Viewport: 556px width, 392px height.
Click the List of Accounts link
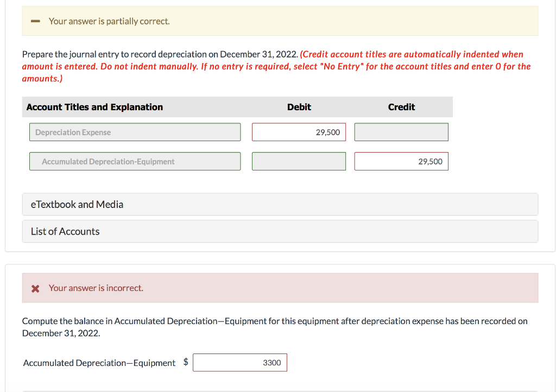point(65,231)
